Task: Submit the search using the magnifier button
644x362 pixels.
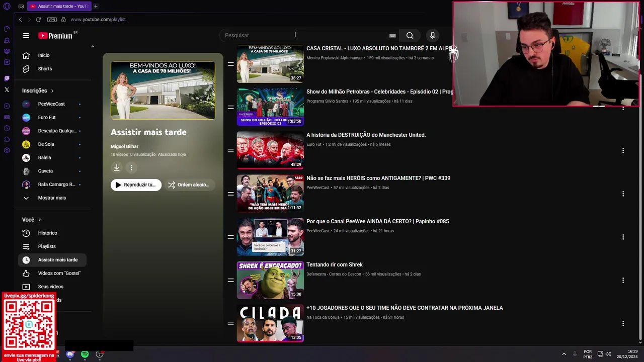Action: (410, 35)
